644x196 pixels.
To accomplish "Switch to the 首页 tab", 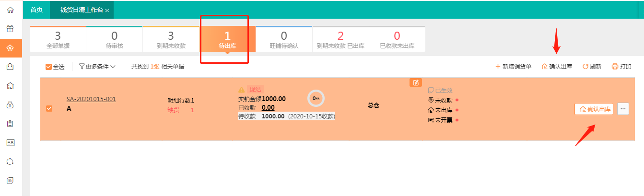I will [36, 10].
